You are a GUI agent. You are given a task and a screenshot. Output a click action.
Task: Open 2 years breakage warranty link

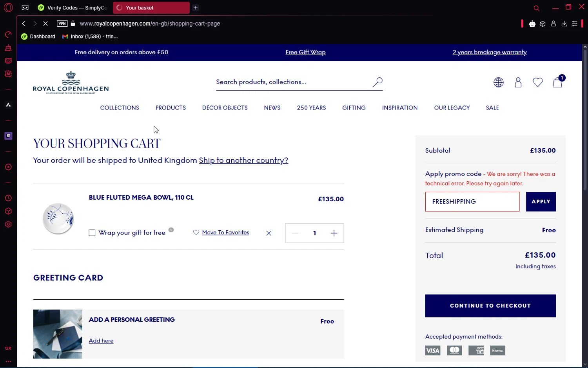pyautogui.click(x=490, y=52)
